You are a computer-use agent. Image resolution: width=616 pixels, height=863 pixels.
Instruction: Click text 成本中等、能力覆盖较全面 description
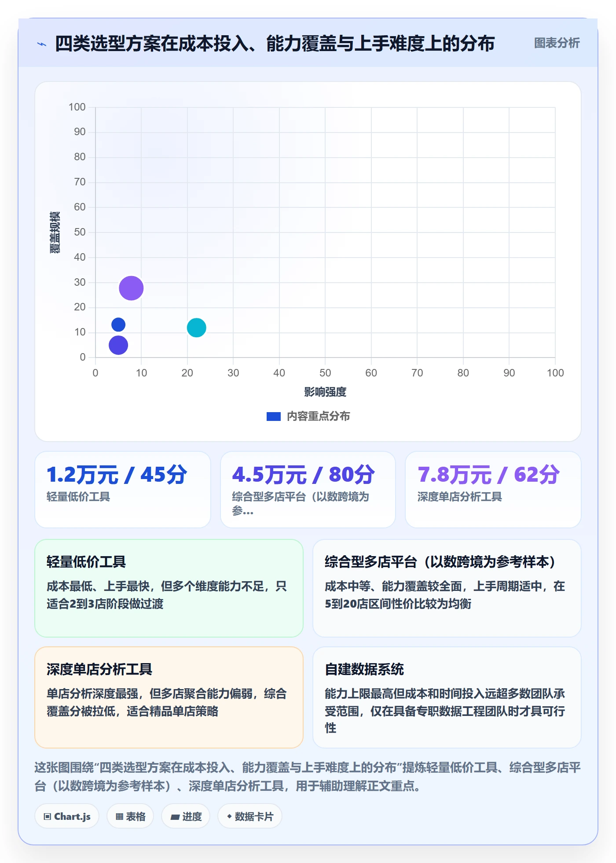click(393, 586)
